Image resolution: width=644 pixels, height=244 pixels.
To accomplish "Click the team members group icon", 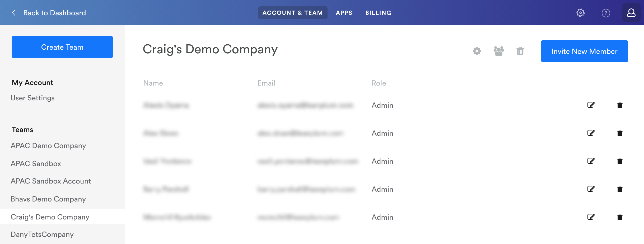I will point(498,51).
